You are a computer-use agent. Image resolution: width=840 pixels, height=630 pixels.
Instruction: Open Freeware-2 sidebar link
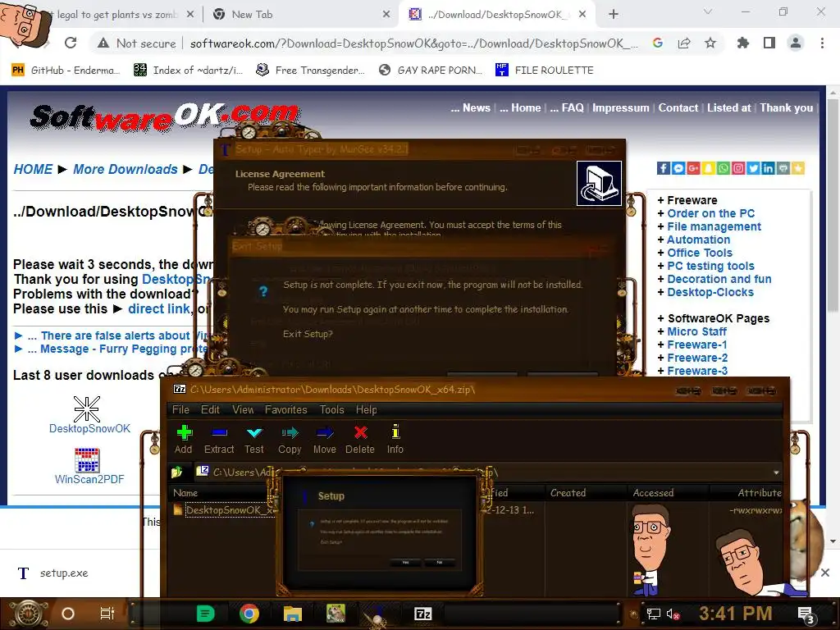[697, 358]
